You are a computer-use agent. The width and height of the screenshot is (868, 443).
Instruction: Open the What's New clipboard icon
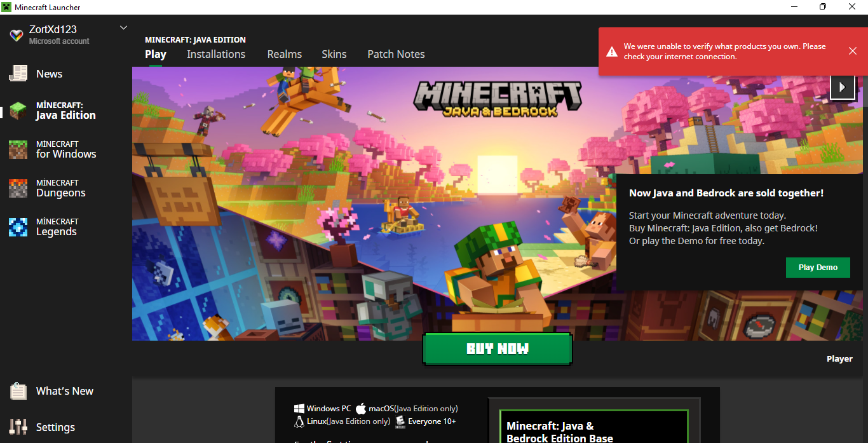click(x=18, y=391)
